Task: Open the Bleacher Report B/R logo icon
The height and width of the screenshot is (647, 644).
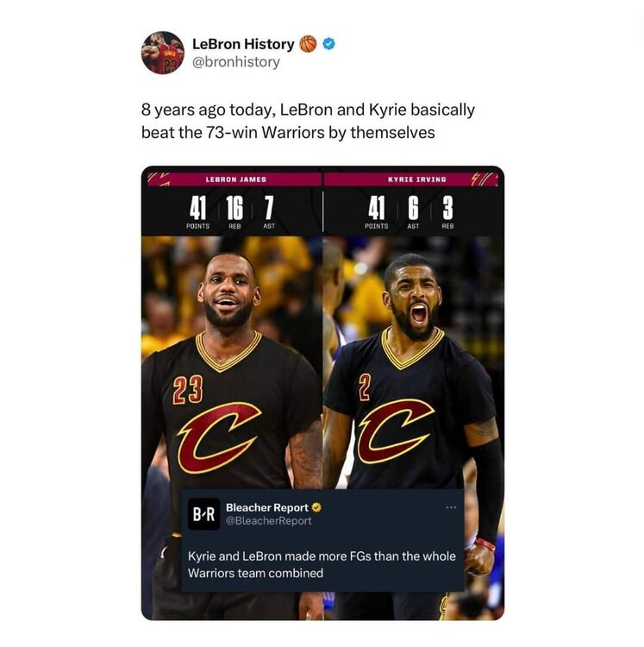Action: pos(203,514)
